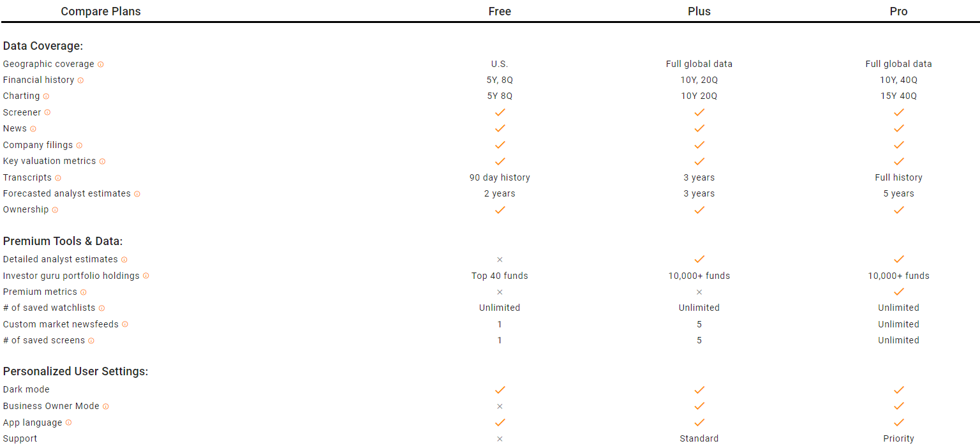Click info icon next to Geographic coverage
Screen dimensions: 980x448
point(101,64)
